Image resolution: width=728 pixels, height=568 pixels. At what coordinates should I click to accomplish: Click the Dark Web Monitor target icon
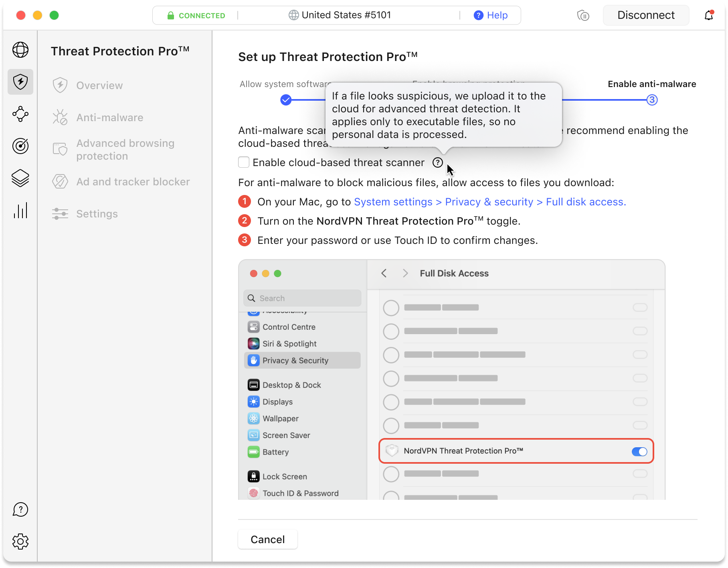click(x=20, y=146)
